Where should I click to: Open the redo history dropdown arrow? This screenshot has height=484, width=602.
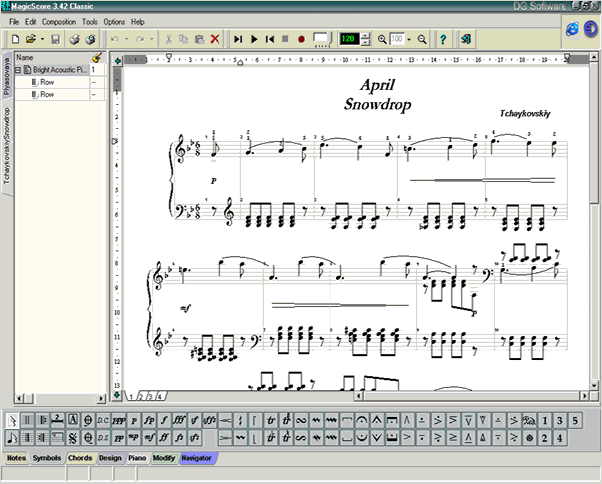tap(152, 39)
